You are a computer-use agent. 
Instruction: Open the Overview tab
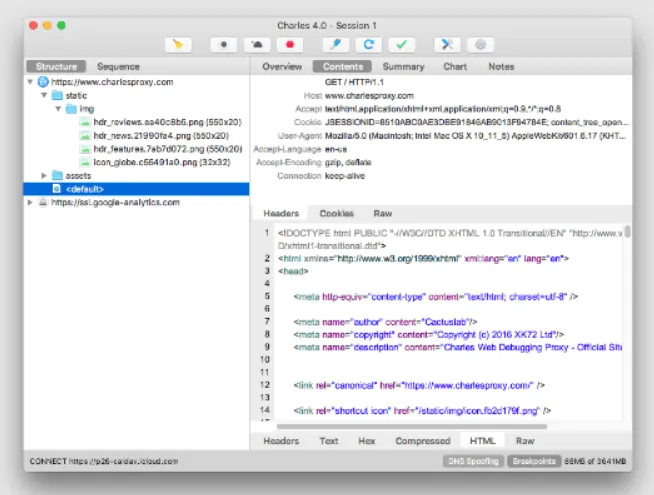282,66
